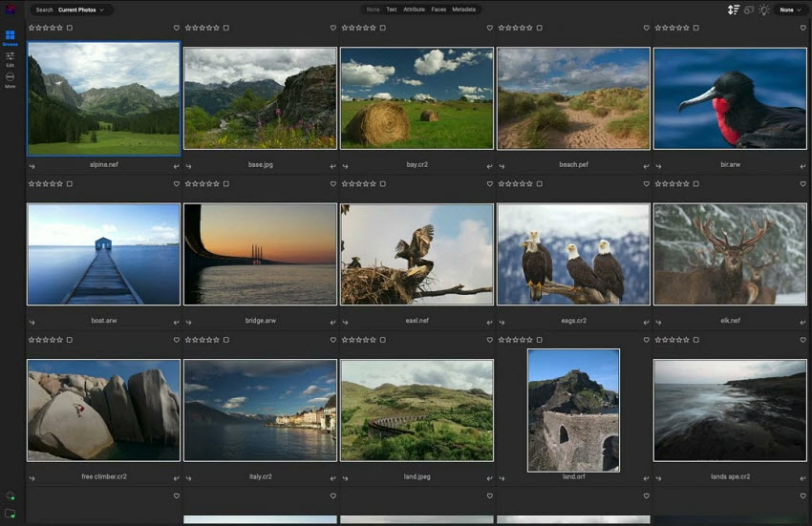The width and height of the screenshot is (812, 526).
Task: Rotate elk.nef left with its bottom-left arrow
Action: (x=659, y=322)
